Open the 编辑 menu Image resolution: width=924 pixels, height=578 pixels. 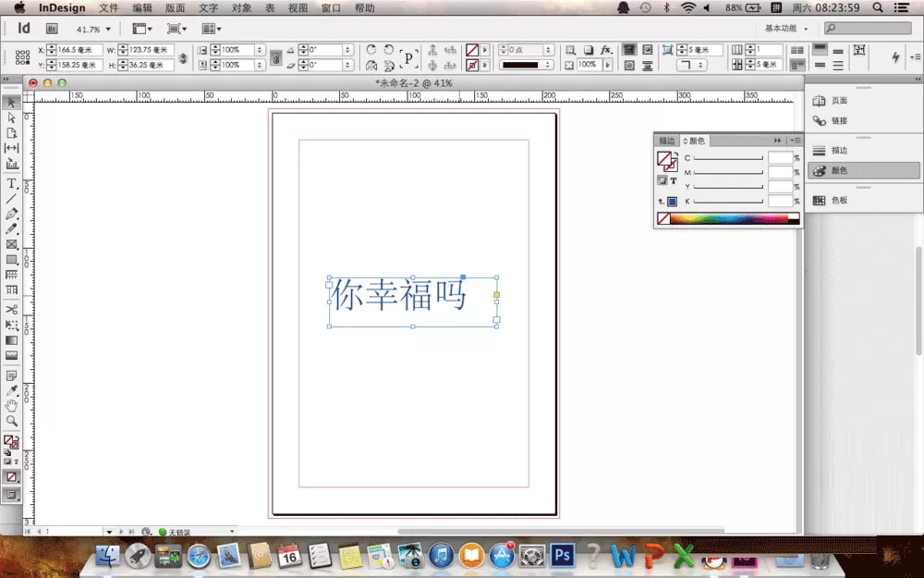tap(142, 7)
